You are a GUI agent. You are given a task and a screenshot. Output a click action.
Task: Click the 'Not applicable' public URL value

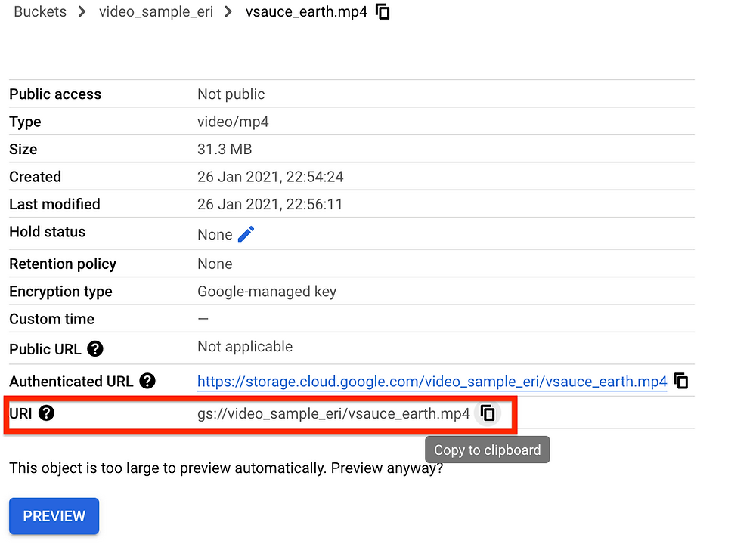(x=245, y=346)
